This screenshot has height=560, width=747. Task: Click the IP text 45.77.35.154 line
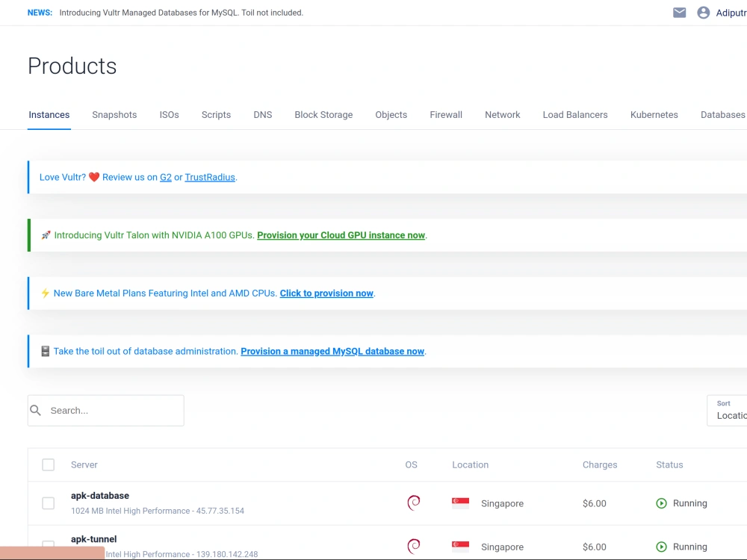pyautogui.click(x=158, y=511)
